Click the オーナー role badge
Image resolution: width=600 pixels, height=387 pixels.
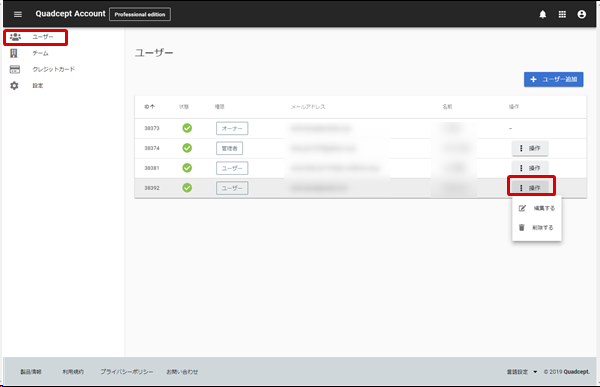coord(232,129)
